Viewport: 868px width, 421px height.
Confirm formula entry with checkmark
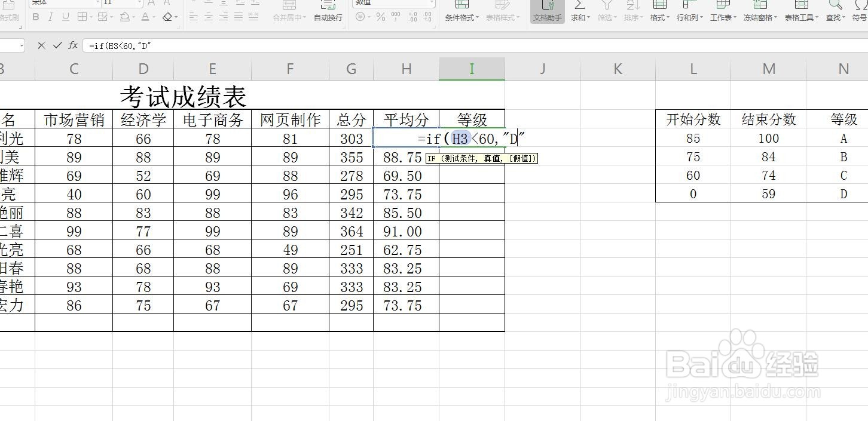tap(57, 45)
